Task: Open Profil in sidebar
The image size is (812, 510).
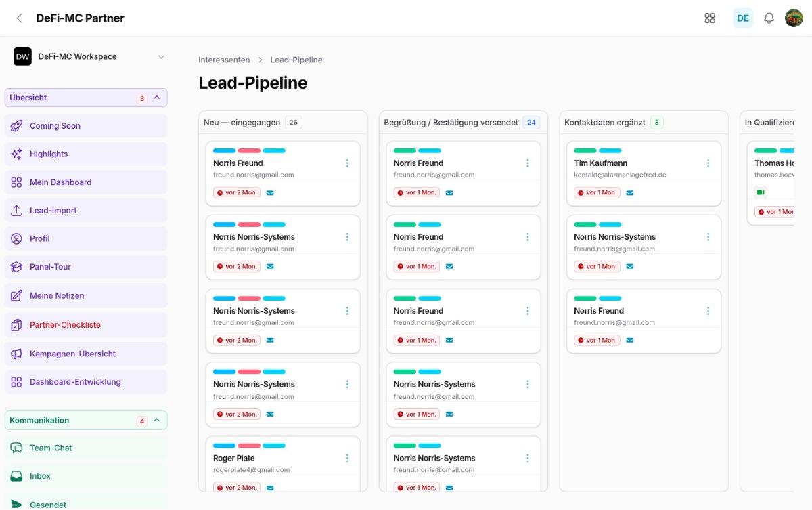Action: (x=86, y=238)
